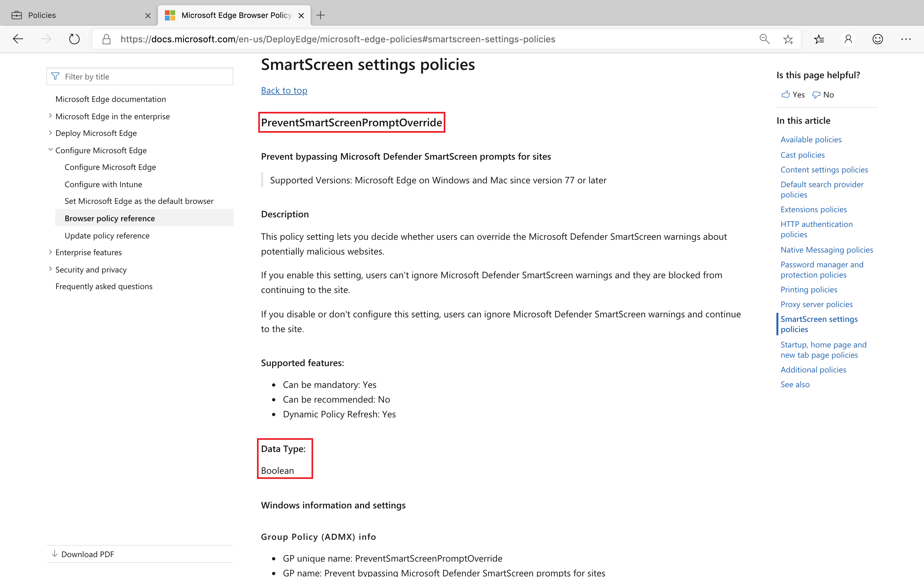Click the back navigation arrow

(18, 38)
